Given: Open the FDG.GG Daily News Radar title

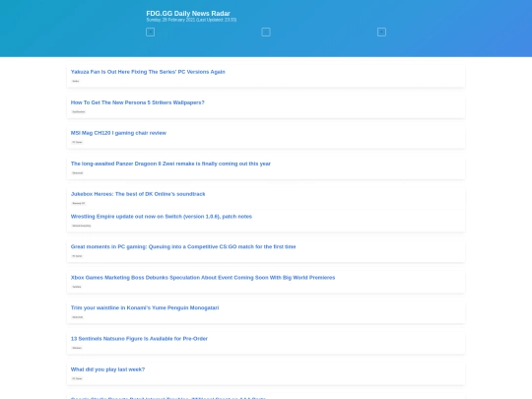Looking at the screenshot, I should click(188, 13).
